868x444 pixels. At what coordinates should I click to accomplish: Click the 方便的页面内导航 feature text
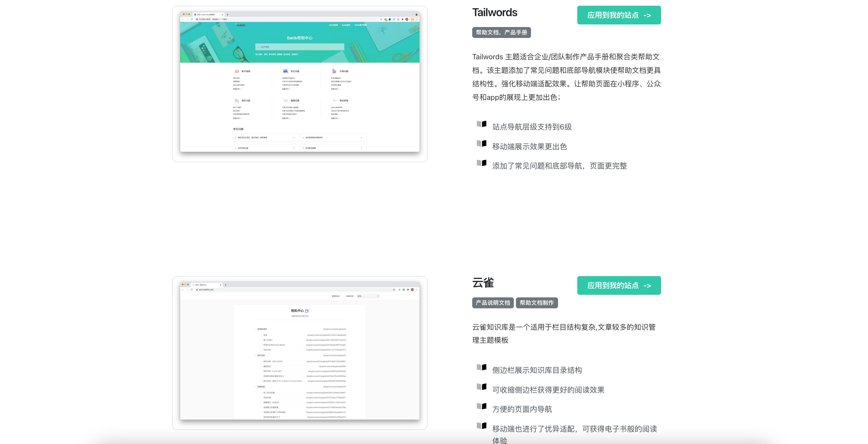[x=522, y=409]
